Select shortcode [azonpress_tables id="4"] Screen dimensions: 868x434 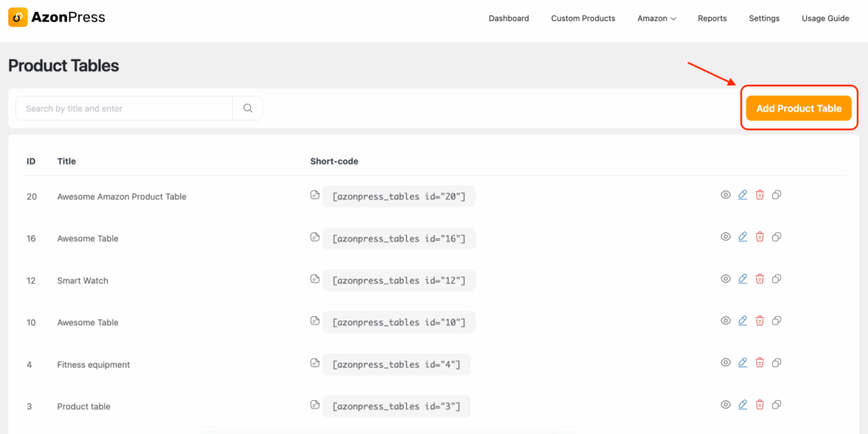397,364
